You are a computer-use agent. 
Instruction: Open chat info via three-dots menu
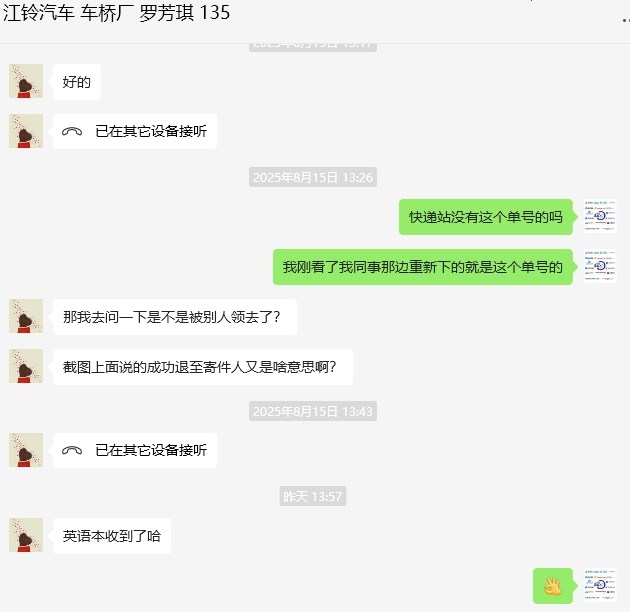pyautogui.click(x=626, y=19)
